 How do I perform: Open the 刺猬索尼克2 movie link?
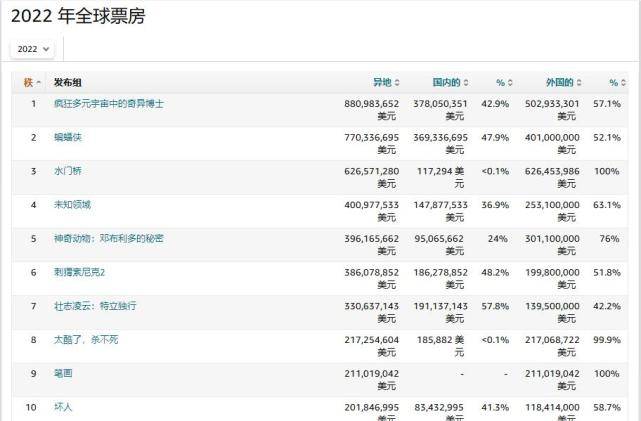point(79,272)
